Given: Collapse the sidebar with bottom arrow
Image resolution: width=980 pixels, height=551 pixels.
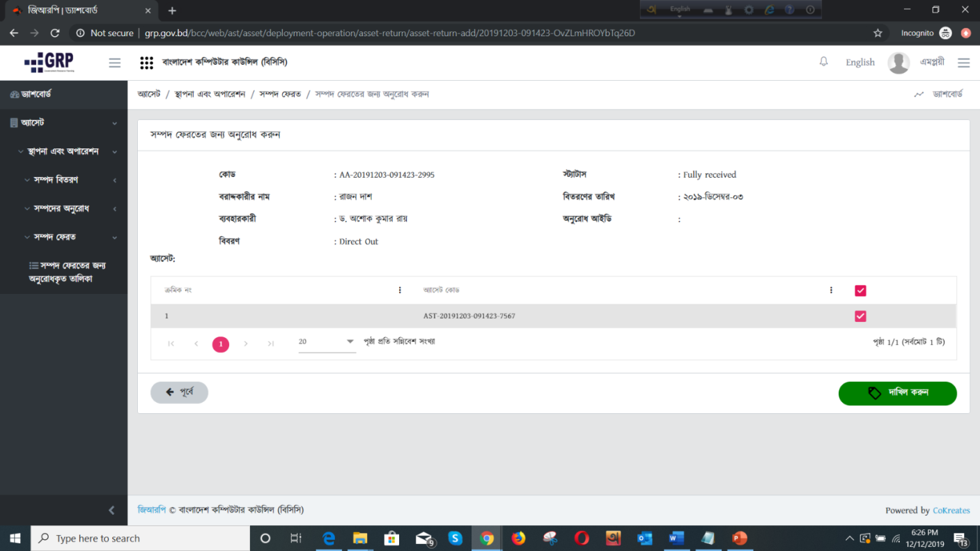Looking at the screenshot, I should (x=111, y=511).
